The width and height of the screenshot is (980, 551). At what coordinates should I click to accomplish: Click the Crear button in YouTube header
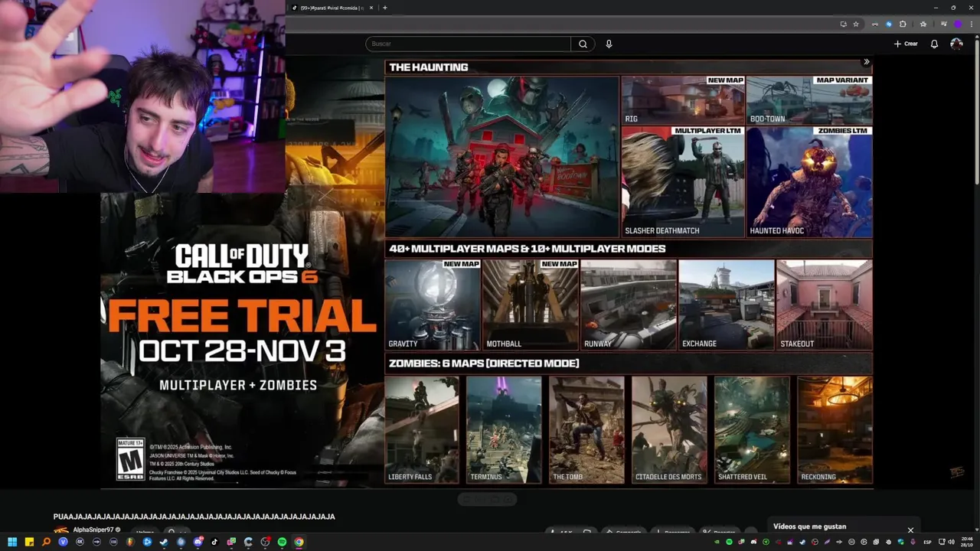coord(906,44)
